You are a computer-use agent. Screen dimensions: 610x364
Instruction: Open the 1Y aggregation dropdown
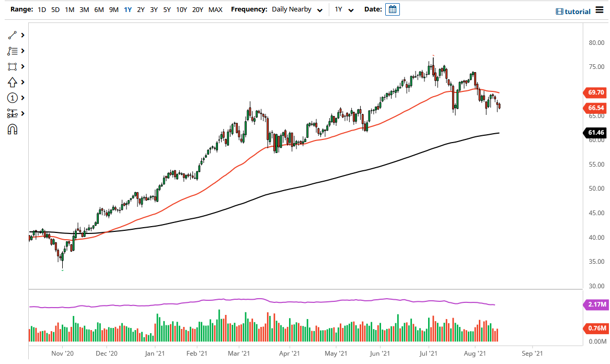tap(343, 9)
